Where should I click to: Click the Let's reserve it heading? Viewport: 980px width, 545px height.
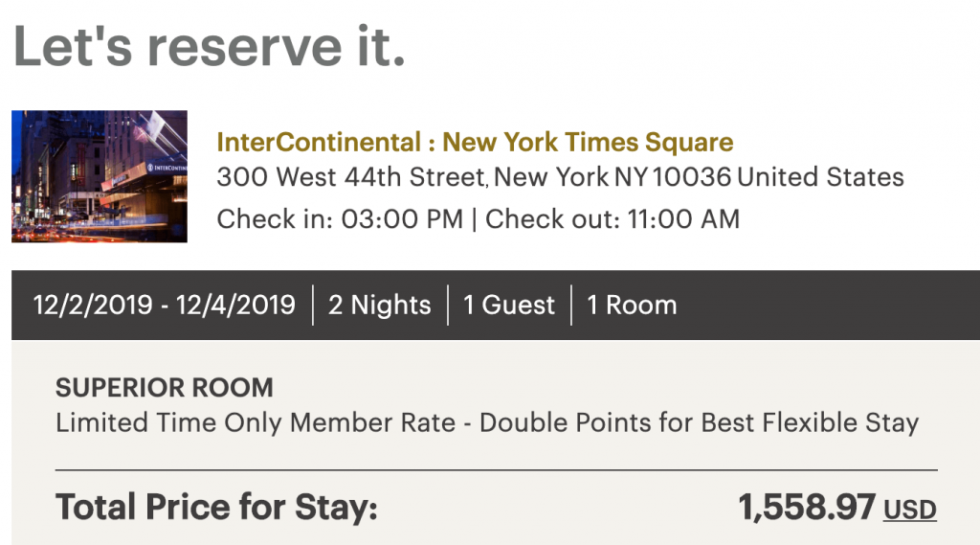coord(209,45)
